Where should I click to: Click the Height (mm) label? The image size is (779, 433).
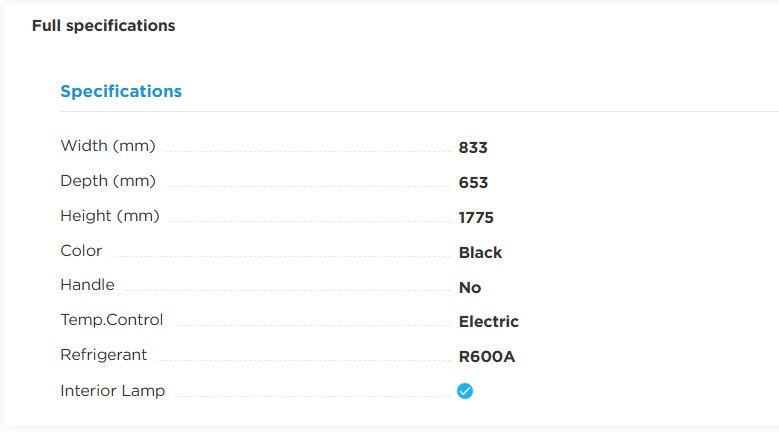click(110, 216)
